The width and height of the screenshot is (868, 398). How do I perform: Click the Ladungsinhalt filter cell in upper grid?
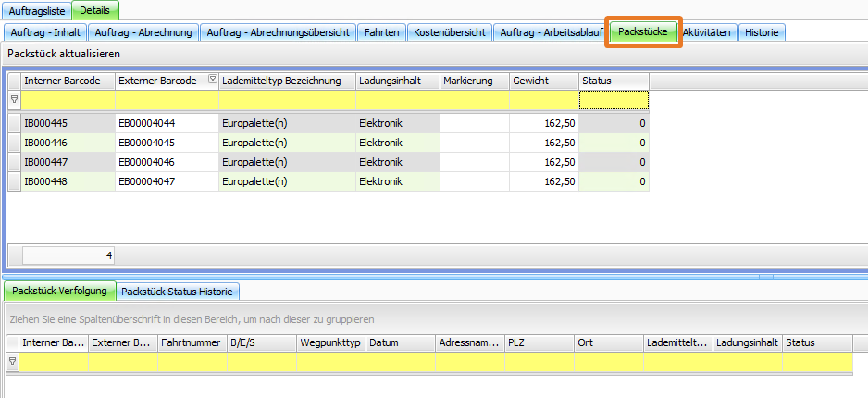(397, 100)
